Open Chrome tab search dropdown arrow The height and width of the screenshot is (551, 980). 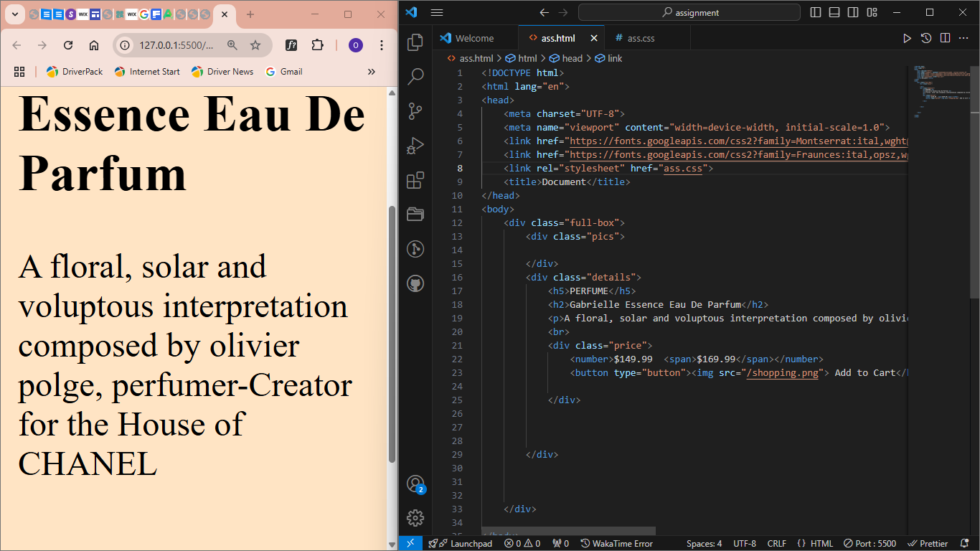pyautogui.click(x=14, y=14)
